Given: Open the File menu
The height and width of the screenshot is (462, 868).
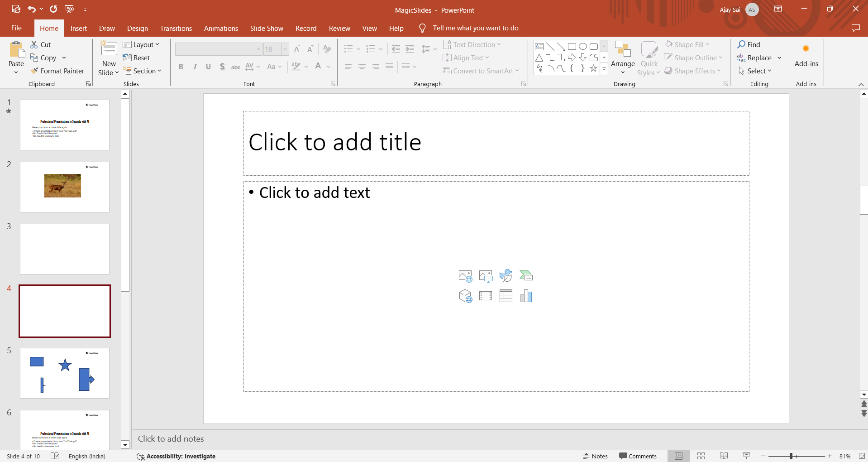Looking at the screenshot, I should click(x=16, y=28).
